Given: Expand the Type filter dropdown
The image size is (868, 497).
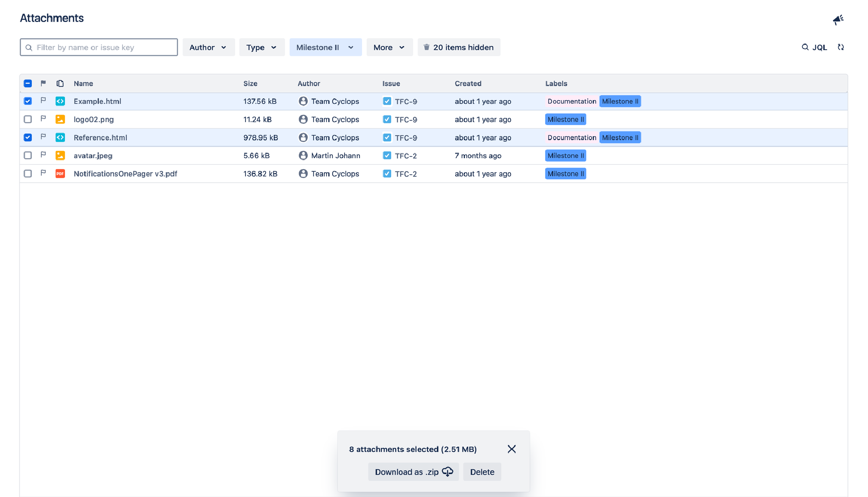Looking at the screenshot, I should [x=262, y=47].
